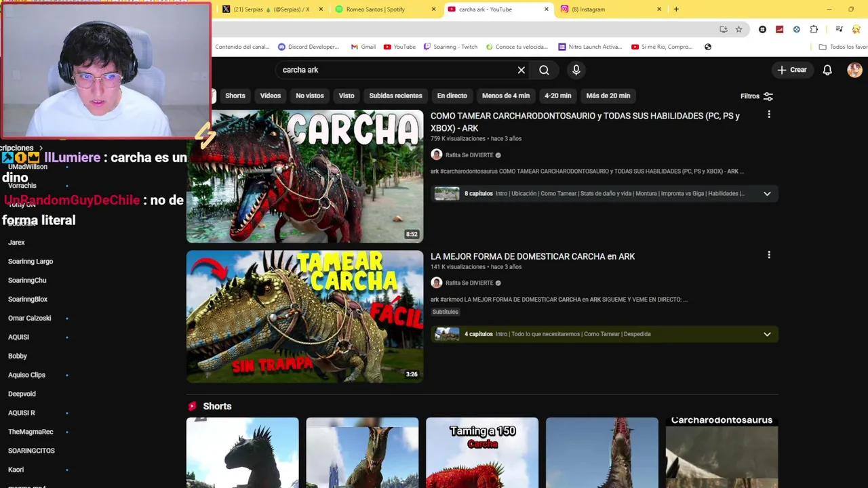Viewport: 868px width, 488px height.
Task: Toggle the Visto filter chip
Action: pyautogui.click(x=347, y=96)
